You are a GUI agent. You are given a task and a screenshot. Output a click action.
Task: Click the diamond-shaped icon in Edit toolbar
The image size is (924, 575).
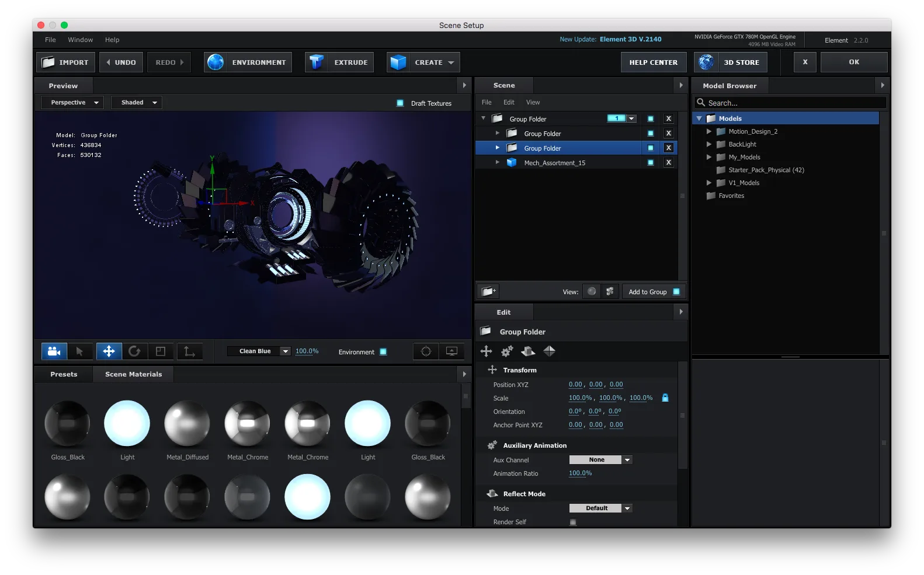(549, 351)
